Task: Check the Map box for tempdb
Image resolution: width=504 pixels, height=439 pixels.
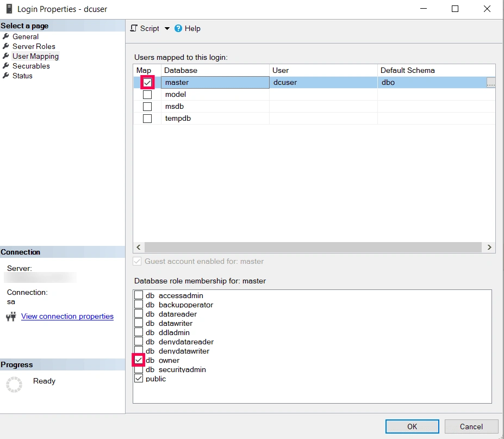Action: tap(147, 119)
